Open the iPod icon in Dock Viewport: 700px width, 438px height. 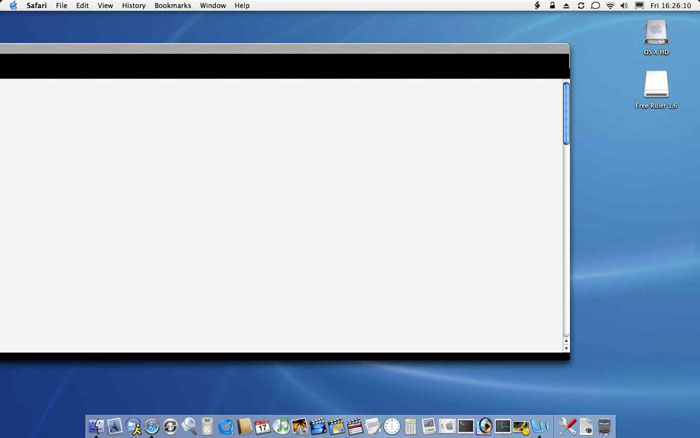207,427
